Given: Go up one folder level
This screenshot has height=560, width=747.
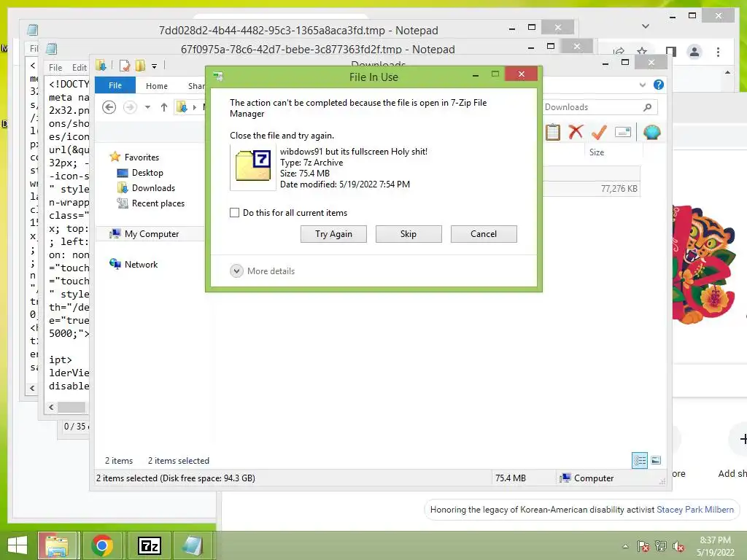Looking at the screenshot, I should (164, 107).
